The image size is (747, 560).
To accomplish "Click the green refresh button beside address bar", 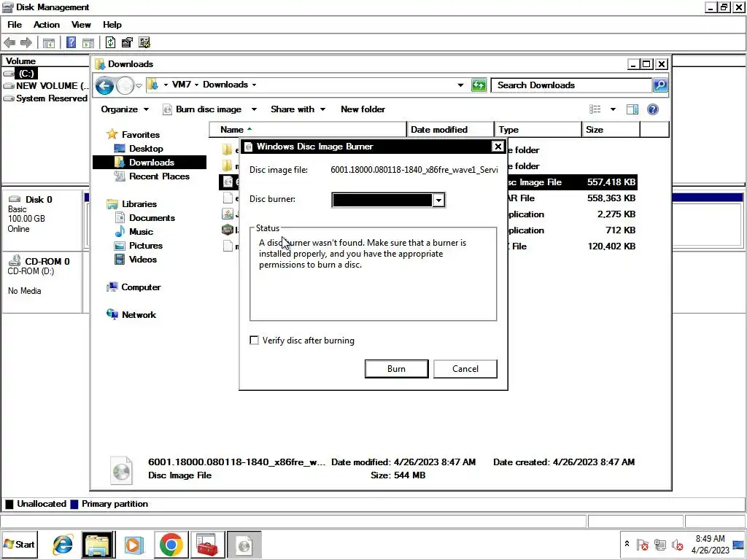I will coord(479,85).
